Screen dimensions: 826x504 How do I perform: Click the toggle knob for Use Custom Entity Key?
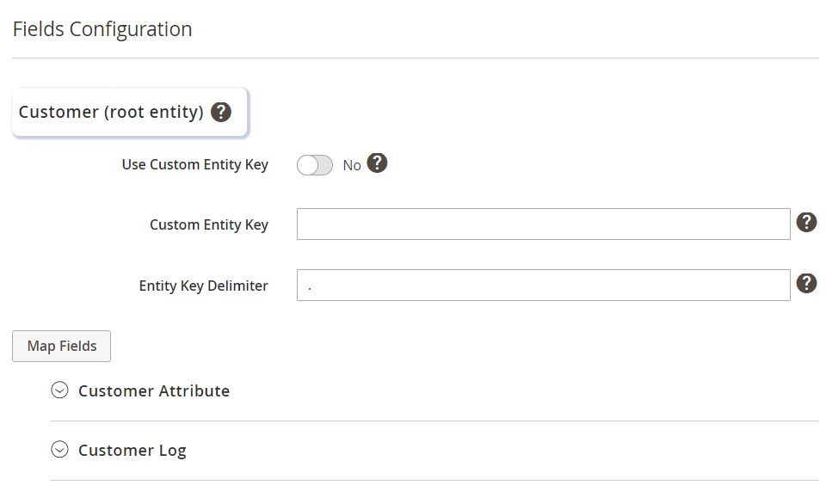click(x=307, y=165)
